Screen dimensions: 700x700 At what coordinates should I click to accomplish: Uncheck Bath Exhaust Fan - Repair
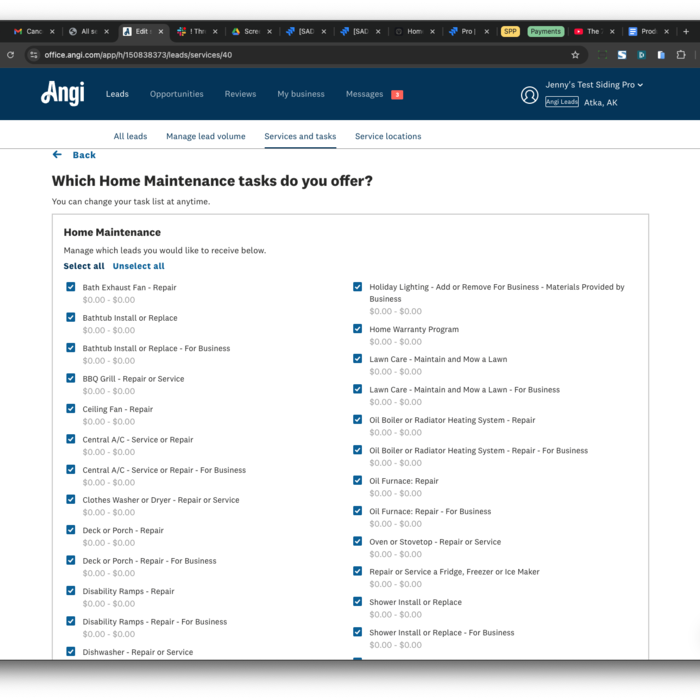[71, 287]
